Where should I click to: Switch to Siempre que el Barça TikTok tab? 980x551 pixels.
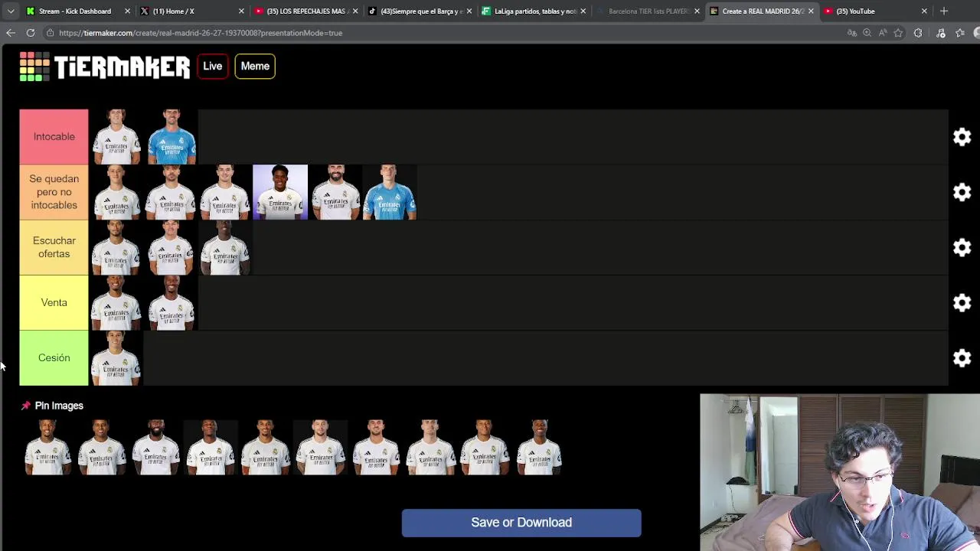[x=420, y=11]
